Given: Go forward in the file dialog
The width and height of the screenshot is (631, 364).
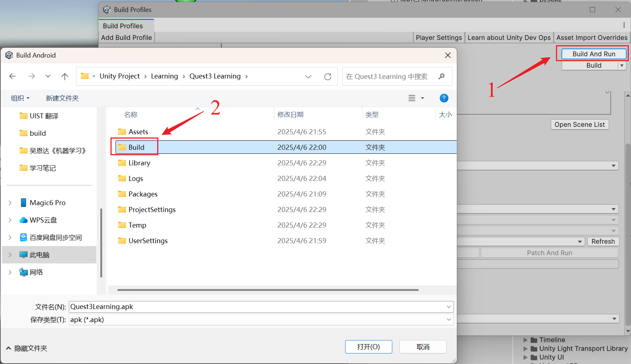Looking at the screenshot, I should pos(32,76).
